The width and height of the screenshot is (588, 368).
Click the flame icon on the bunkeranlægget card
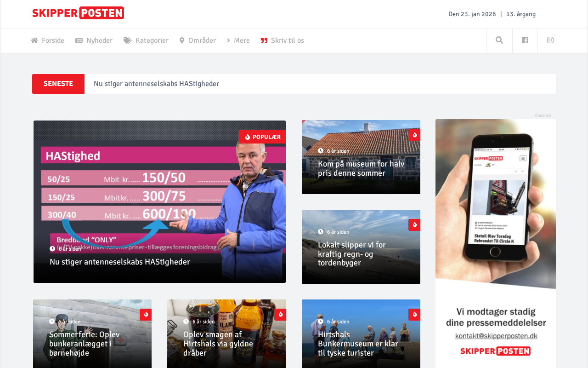coord(146,315)
